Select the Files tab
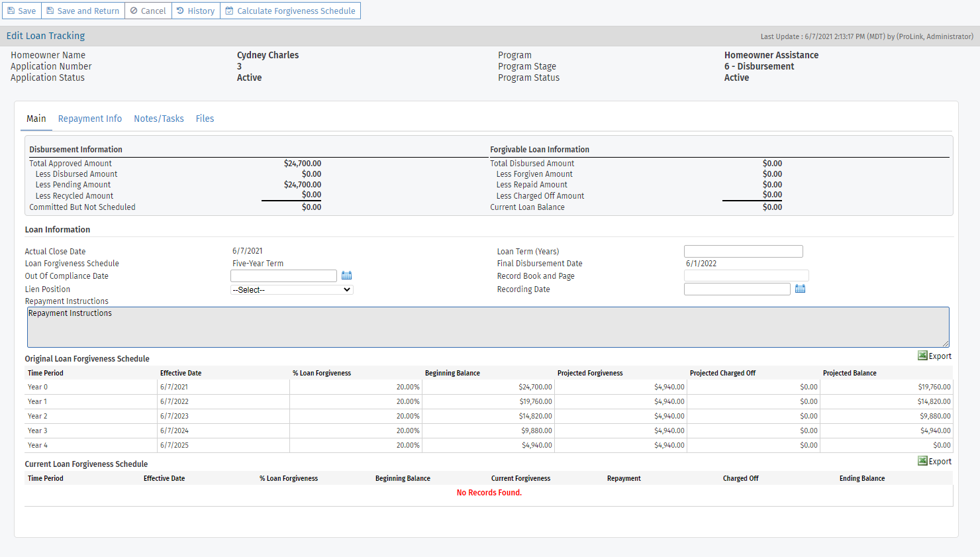Image resolution: width=980 pixels, height=557 pixels. tap(205, 119)
